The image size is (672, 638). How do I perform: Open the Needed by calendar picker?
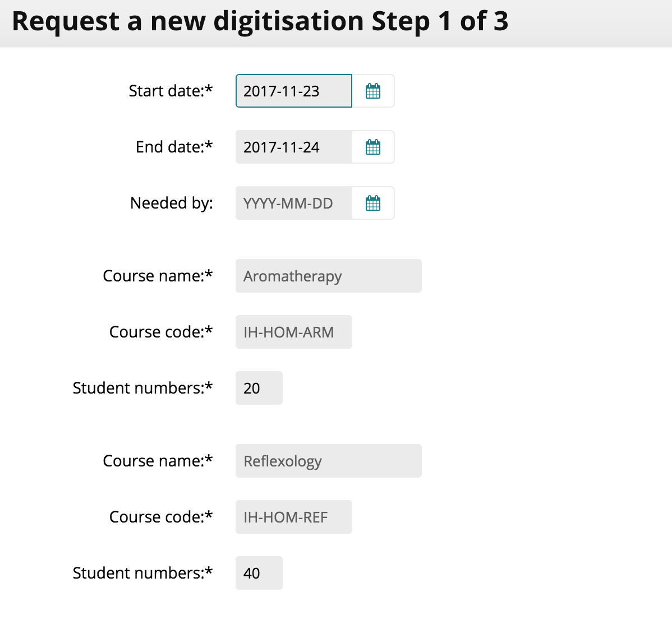click(x=373, y=203)
